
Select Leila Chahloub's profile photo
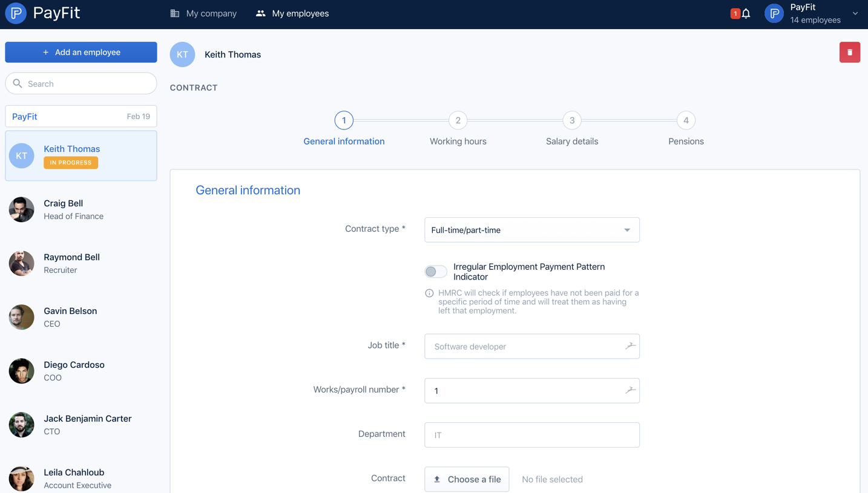21,478
